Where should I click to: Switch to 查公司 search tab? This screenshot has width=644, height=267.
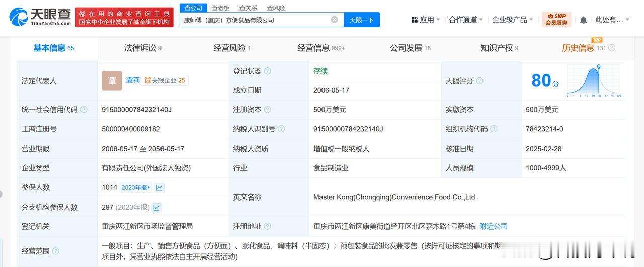(193, 8)
